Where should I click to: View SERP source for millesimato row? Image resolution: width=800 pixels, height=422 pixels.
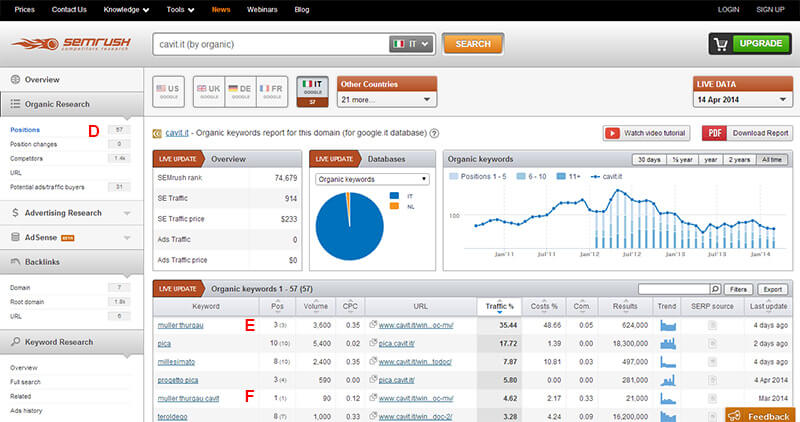click(712, 362)
